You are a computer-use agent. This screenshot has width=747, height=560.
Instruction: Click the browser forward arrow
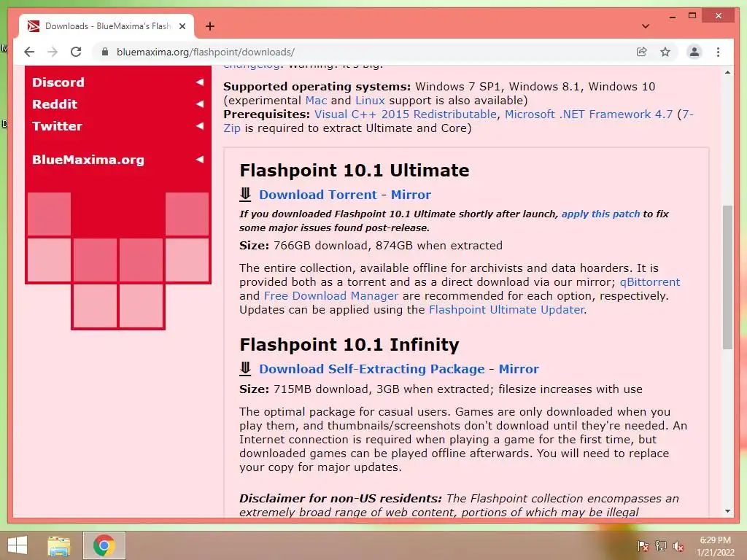point(53,52)
